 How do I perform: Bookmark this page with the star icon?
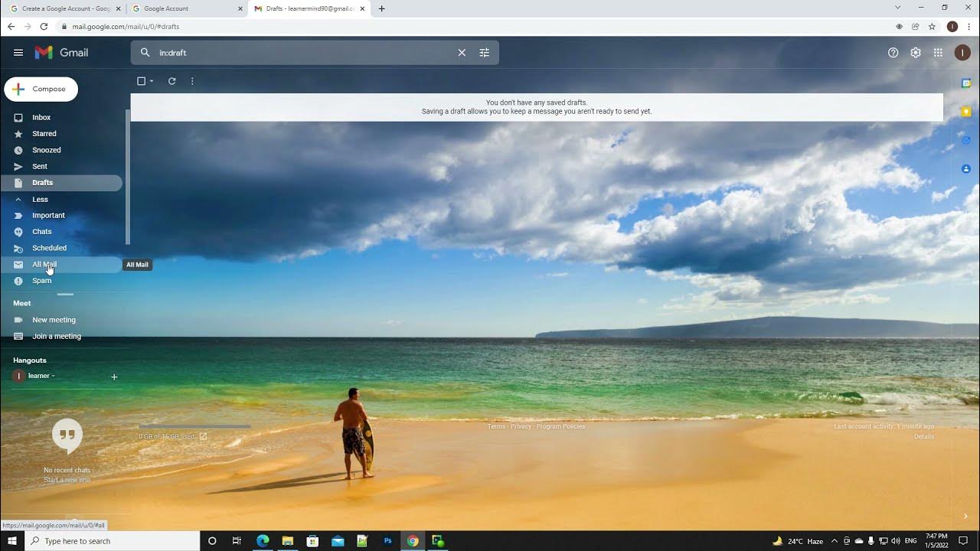932,26
